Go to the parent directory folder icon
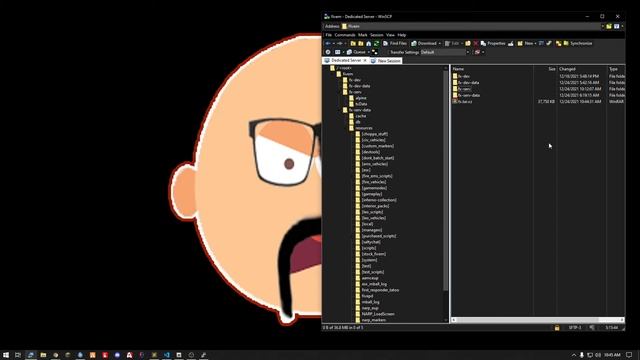The image size is (640, 360). 353,43
